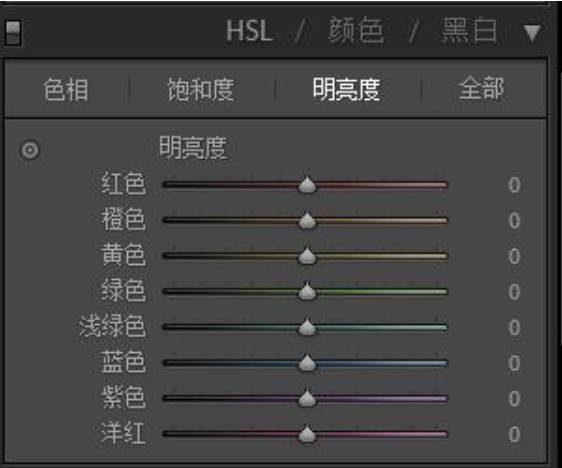This screenshot has width=562, height=468.
Task: Click the 绿色 slider label
Action: pos(124,290)
